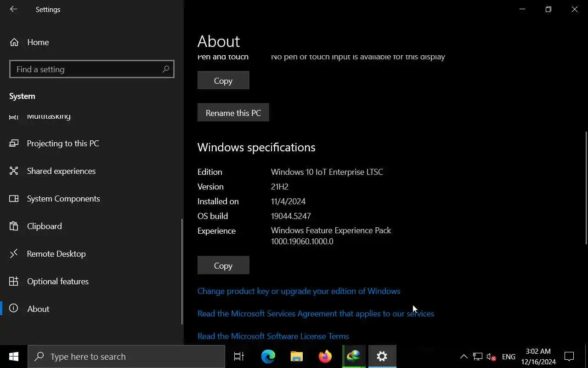Click the sidebar navigation scrollbar
The image size is (588, 368).
pos(182,271)
